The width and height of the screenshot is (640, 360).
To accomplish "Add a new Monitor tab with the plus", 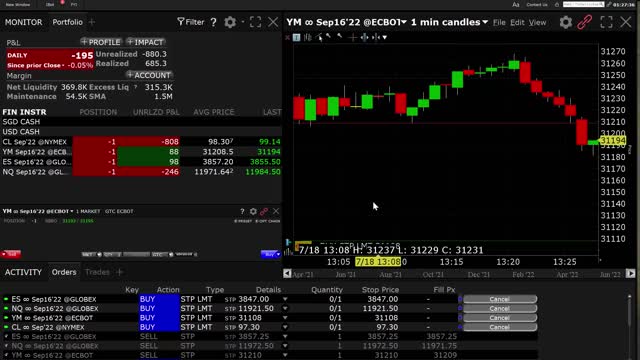I will click(92, 22).
